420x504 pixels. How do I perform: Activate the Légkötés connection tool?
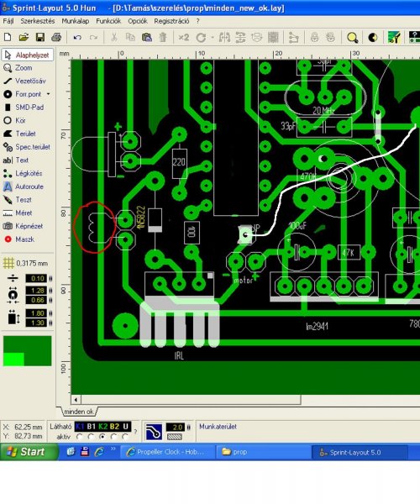click(24, 173)
